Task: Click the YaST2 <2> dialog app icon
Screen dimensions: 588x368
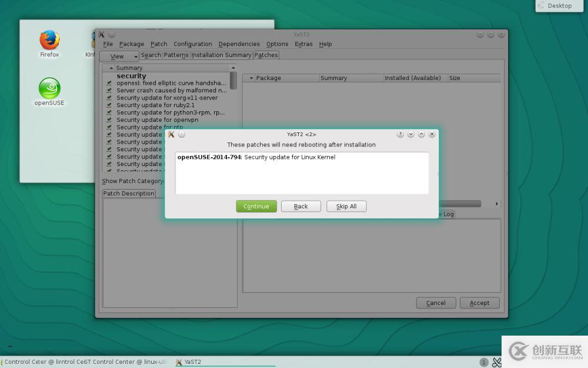Action: click(171, 134)
